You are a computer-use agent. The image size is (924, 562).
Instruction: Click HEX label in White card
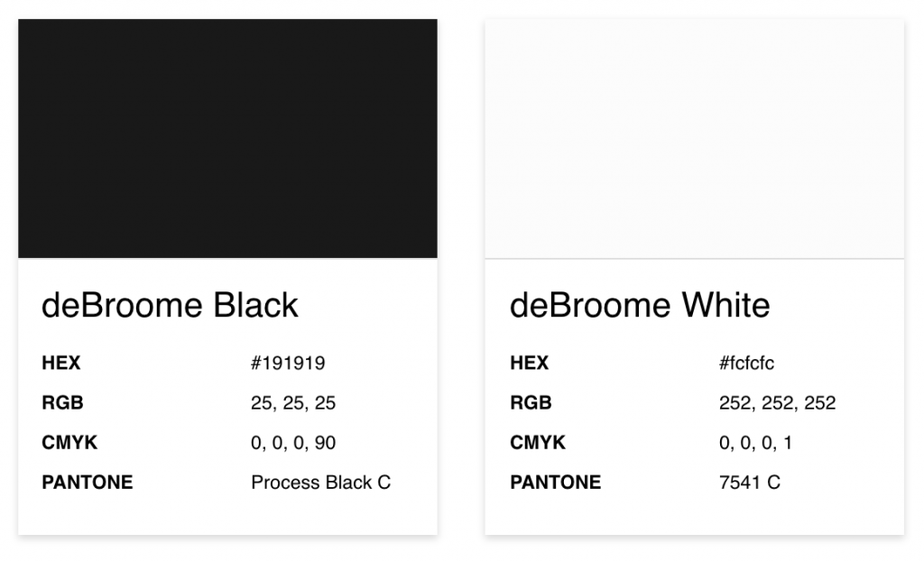[529, 363]
